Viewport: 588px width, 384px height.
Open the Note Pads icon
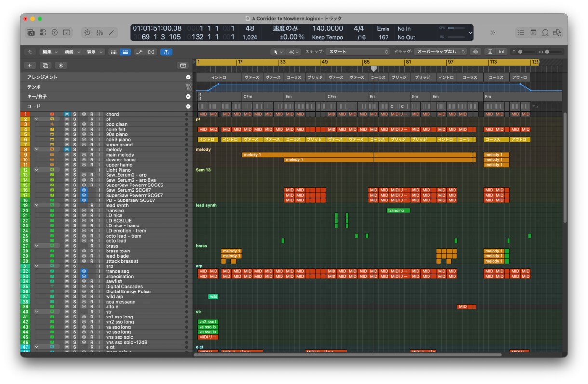[x=534, y=33]
